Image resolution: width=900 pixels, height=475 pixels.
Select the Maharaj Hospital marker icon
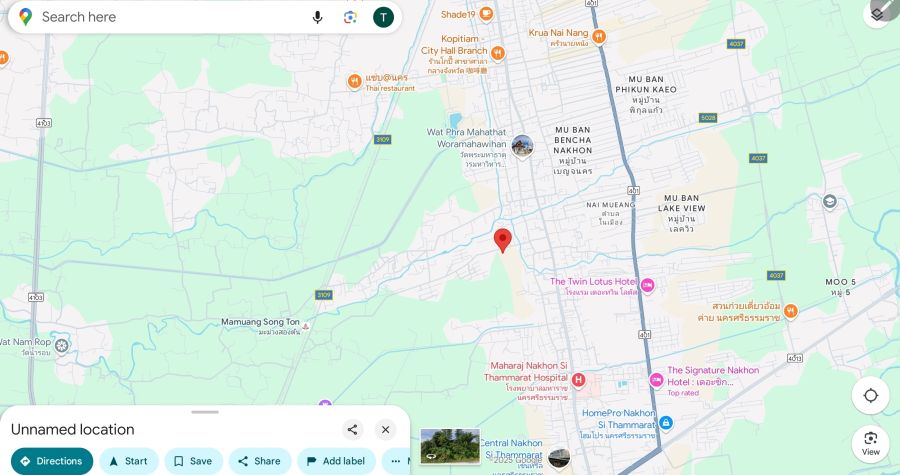[x=578, y=379]
